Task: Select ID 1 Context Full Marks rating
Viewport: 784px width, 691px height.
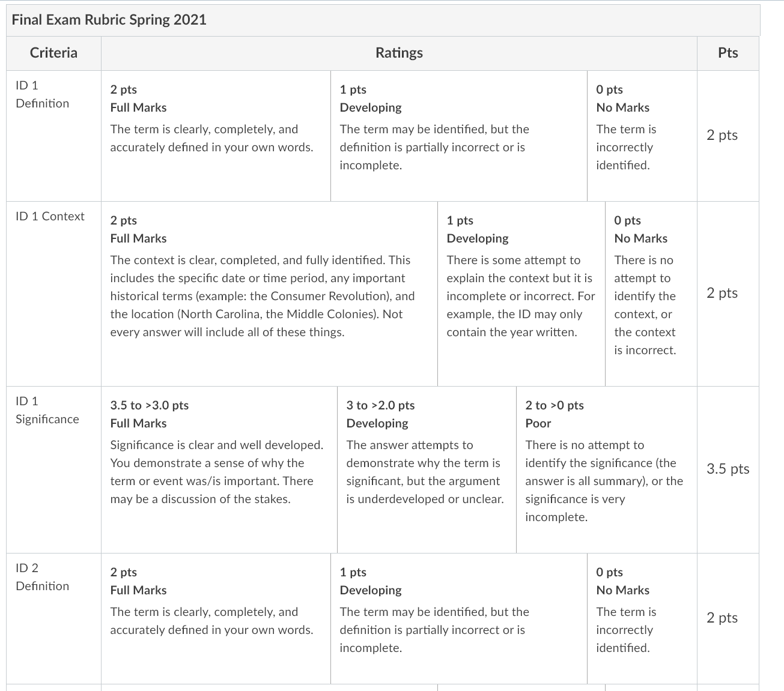Action: click(x=269, y=294)
